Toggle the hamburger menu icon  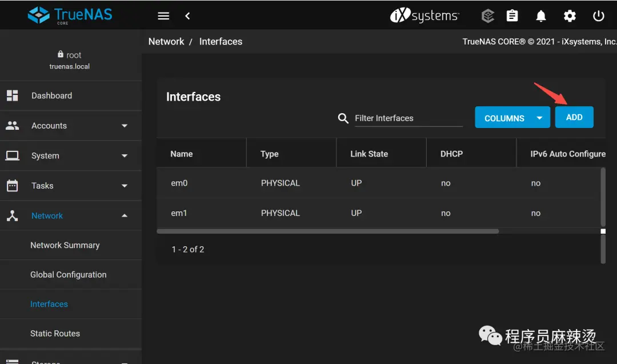point(163,16)
